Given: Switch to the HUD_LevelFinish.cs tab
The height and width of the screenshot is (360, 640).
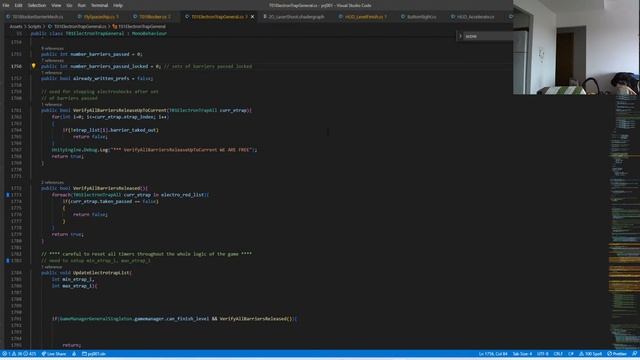Looking at the screenshot, I should coord(363,17).
